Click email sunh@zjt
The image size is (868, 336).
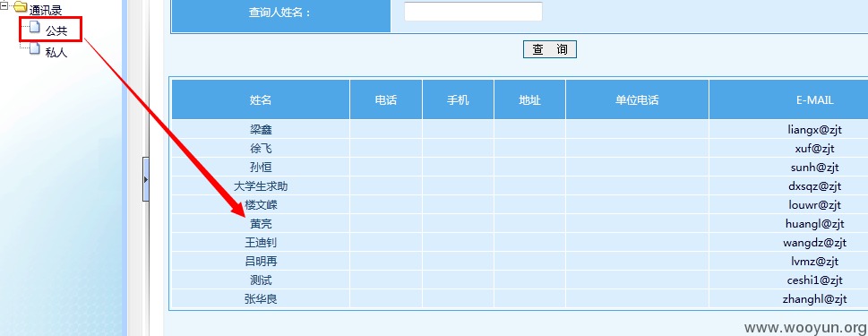pyautogui.click(x=815, y=168)
